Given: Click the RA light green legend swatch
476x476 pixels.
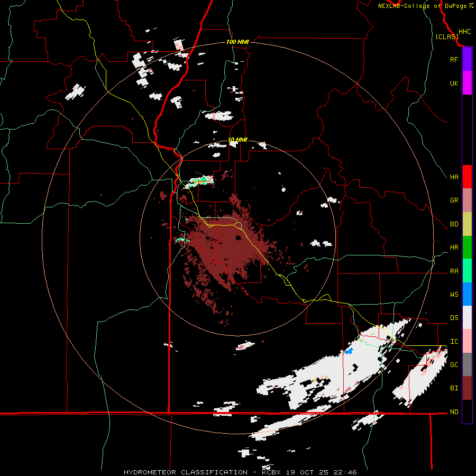Looking at the screenshot, I should pos(467,270).
